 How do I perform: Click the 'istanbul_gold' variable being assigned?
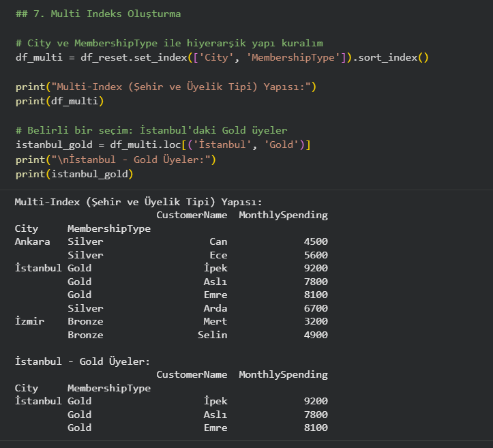click(54, 145)
